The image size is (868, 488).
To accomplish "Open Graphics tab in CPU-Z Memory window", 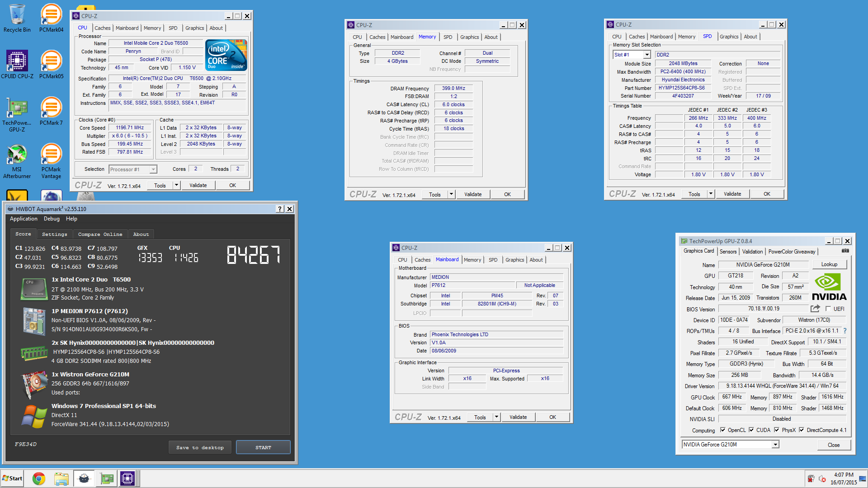I will (469, 37).
